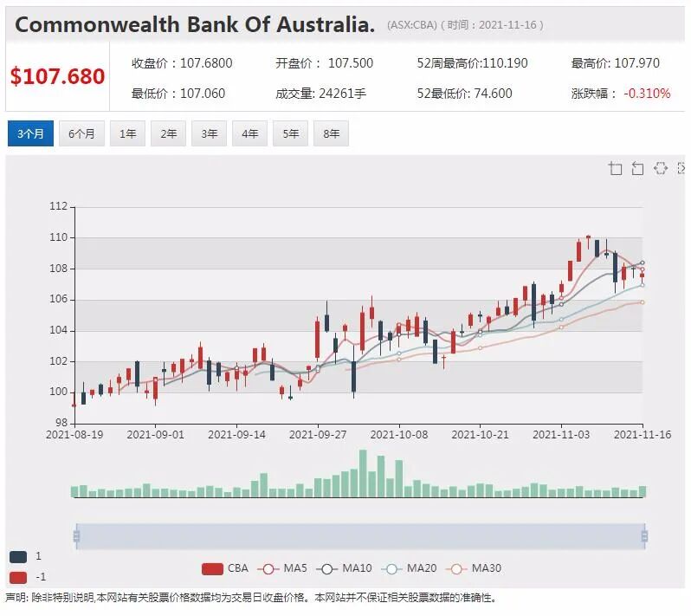Screen dimensions: 691x616
Task: Click the (ASX:CBA) ticker label
Action: click(x=411, y=25)
